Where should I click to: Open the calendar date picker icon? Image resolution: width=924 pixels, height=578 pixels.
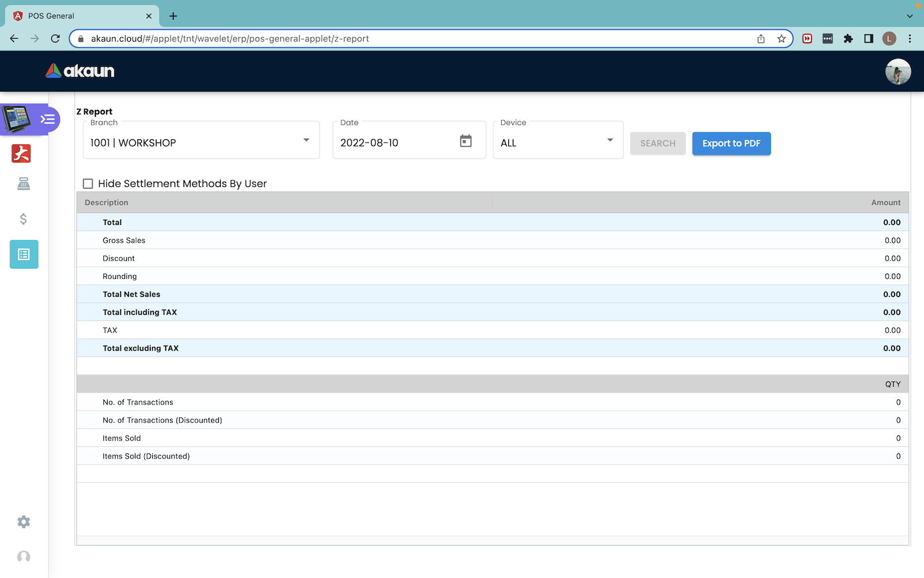pos(466,141)
